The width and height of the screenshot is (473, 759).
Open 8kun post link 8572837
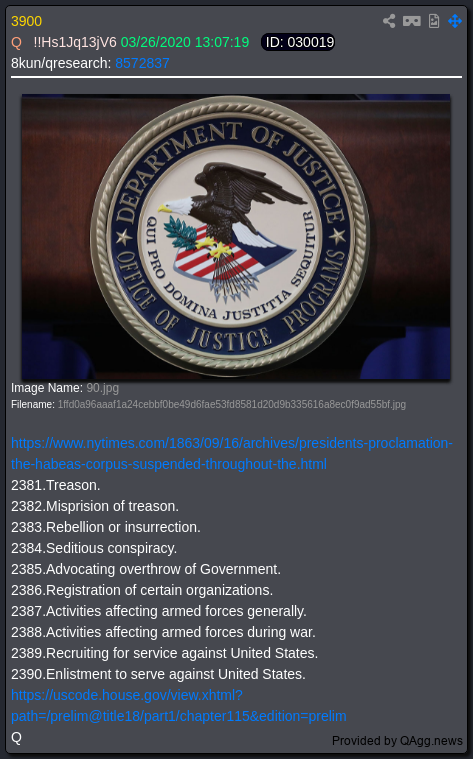142,63
